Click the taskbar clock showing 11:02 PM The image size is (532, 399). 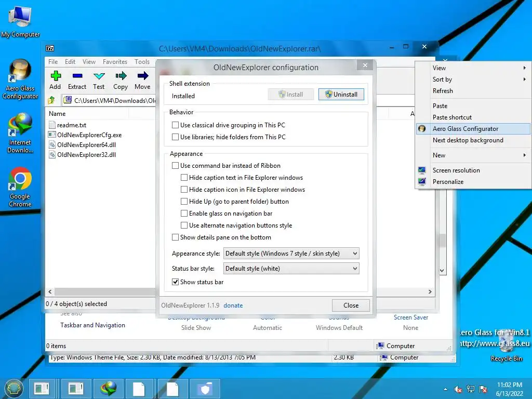pyautogui.click(x=509, y=389)
